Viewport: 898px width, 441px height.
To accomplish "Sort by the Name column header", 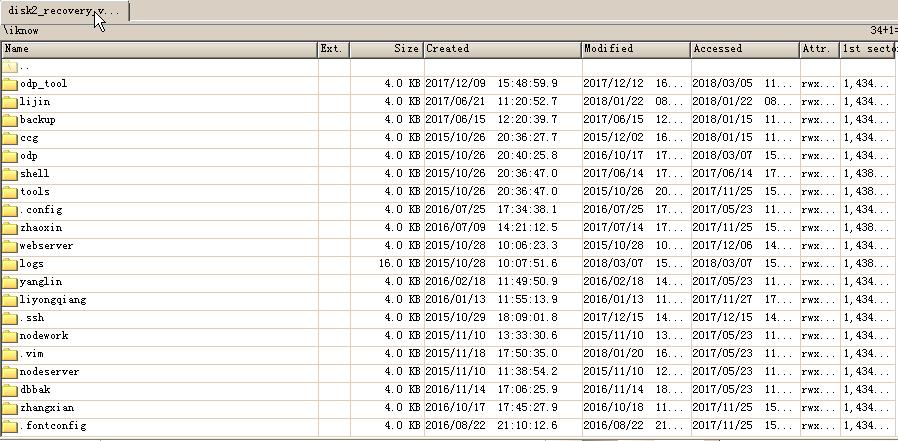I will (x=160, y=49).
